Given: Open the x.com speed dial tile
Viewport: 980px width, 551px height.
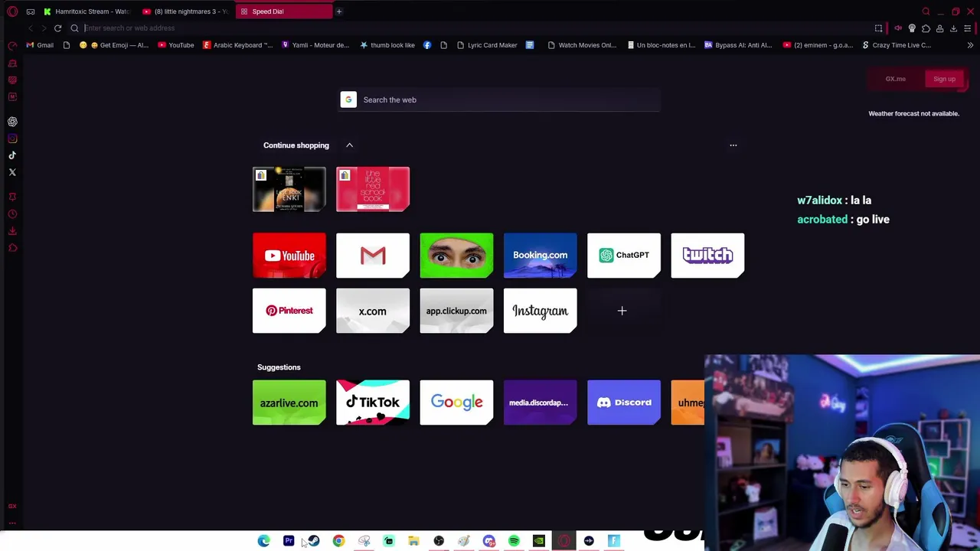Looking at the screenshot, I should (x=373, y=311).
